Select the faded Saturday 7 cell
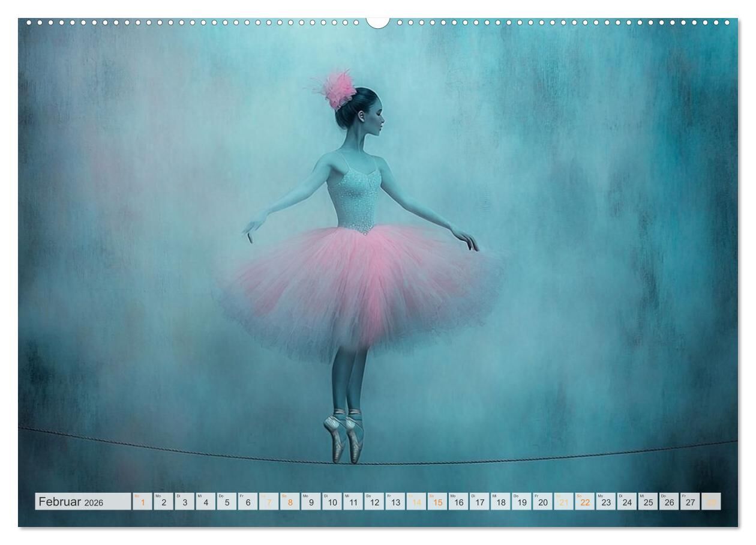 (x=268, y=502)
